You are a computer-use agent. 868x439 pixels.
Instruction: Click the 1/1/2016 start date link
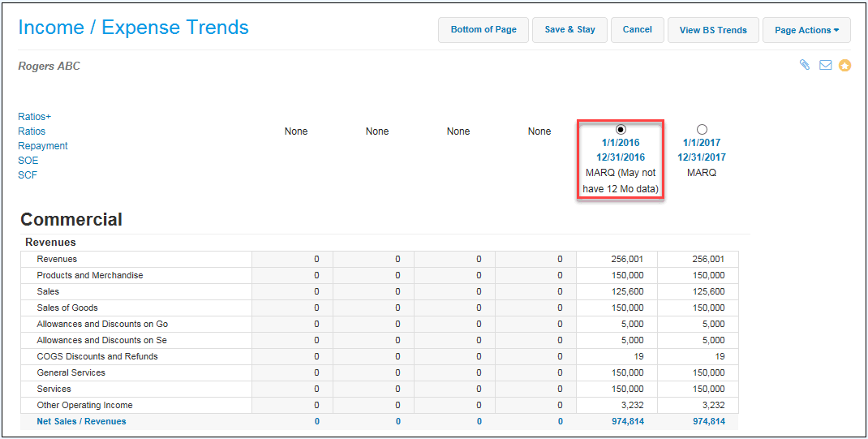coord(621,142)
